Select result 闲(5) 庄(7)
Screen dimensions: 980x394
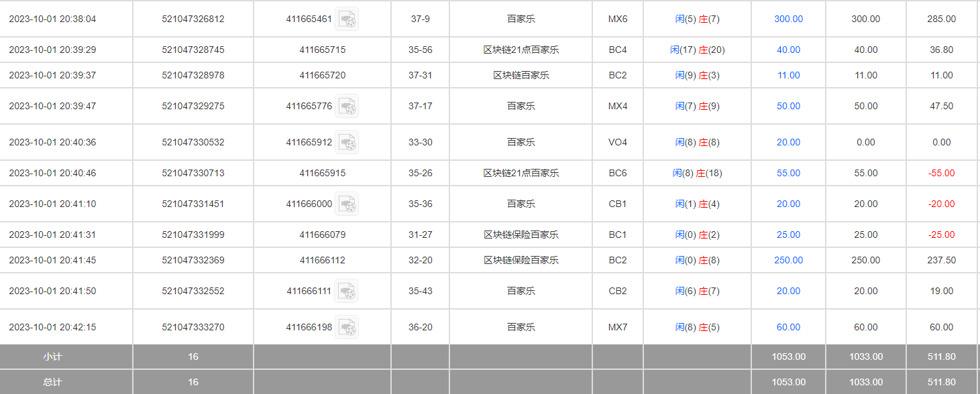[x=698, y=19]
